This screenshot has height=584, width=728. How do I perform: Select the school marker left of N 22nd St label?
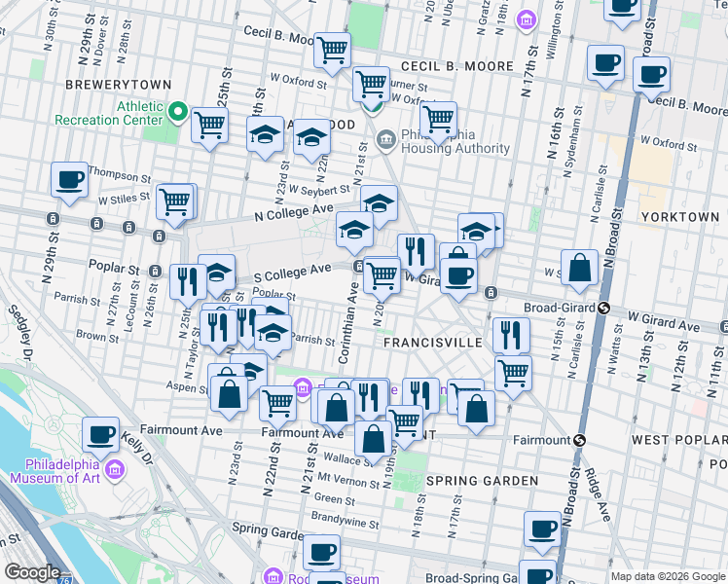pyautogui.click(x=311, y=137)
